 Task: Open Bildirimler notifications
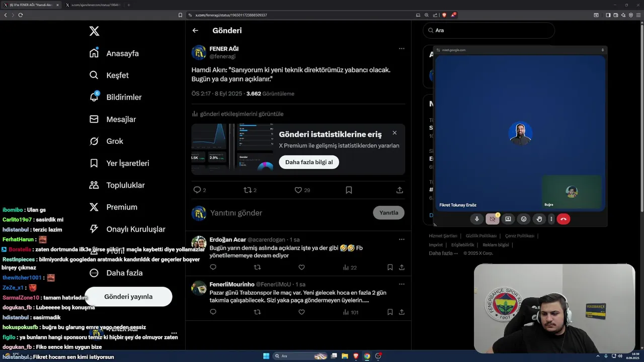(115, 97)
